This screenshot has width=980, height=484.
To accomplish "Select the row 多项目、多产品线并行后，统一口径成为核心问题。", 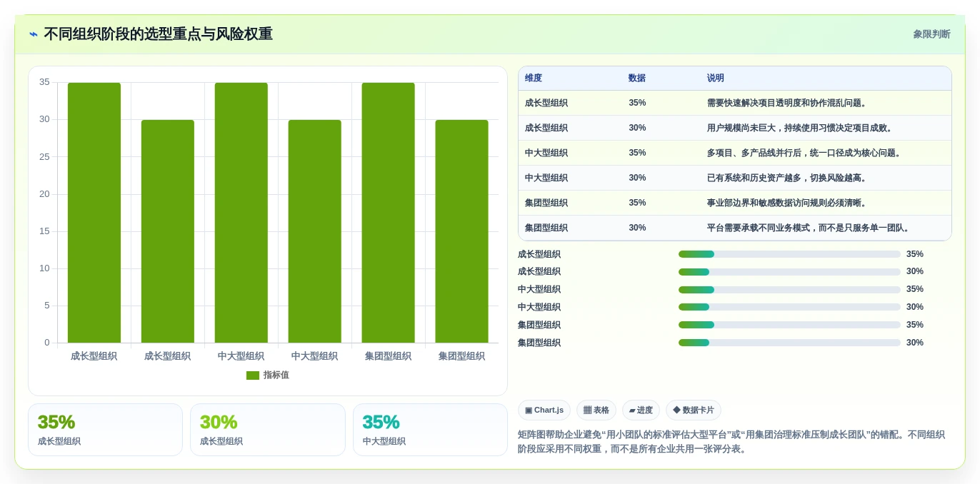I will point(735,153).
